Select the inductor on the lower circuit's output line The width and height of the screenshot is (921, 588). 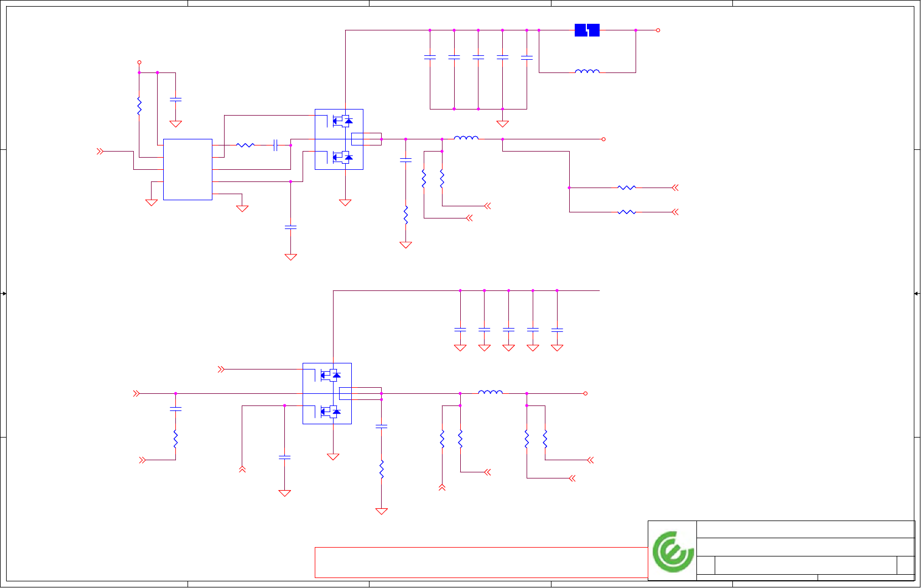point(491,392)
